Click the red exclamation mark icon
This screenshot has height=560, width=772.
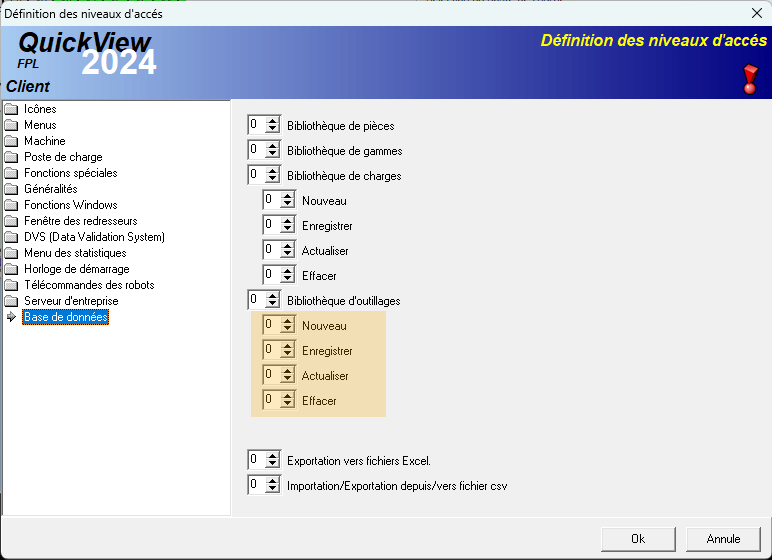[x=751, y=78]
